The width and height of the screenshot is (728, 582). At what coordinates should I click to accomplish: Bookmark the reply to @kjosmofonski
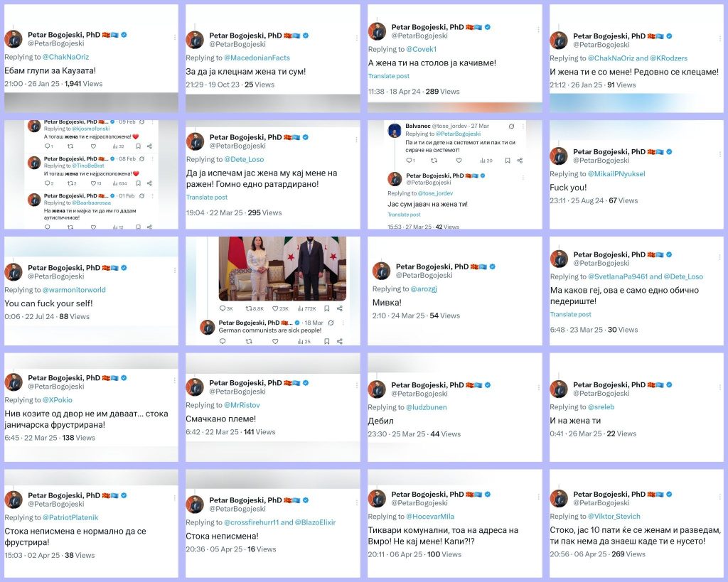coord(139,146)
